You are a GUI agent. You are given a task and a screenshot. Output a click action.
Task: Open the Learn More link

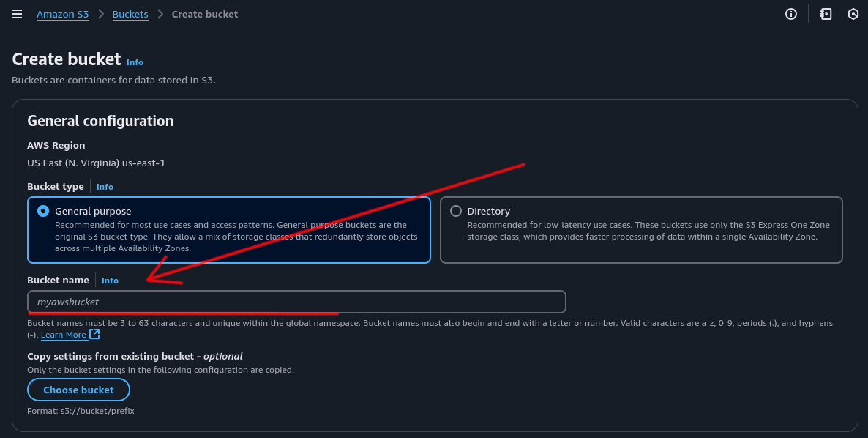point(64,335)
